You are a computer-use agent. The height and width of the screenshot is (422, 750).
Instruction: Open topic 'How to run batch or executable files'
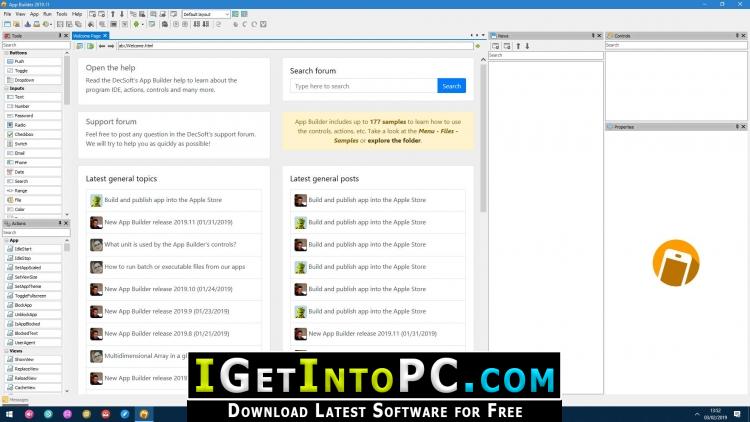click(x=175, y=267)
